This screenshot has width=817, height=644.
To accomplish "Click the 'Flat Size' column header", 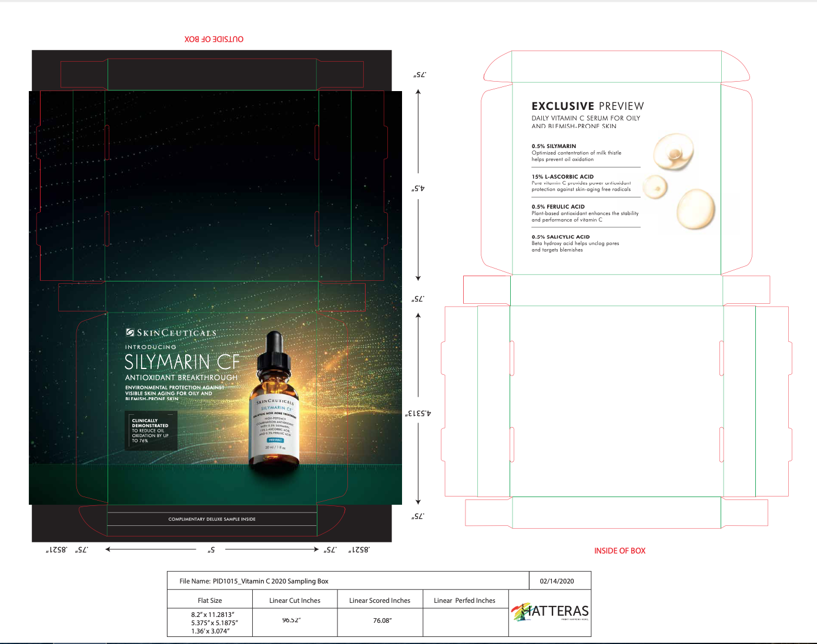I will click(210, 601).
